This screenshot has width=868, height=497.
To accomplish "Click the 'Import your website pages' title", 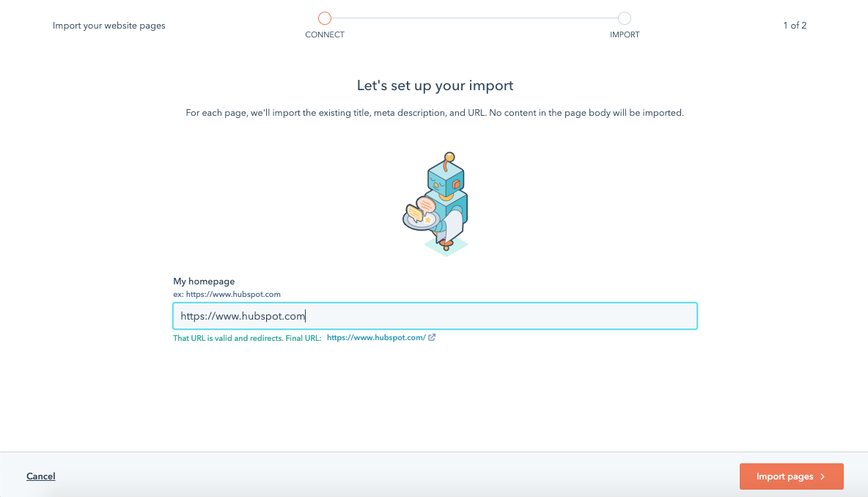I will point(109,26).
